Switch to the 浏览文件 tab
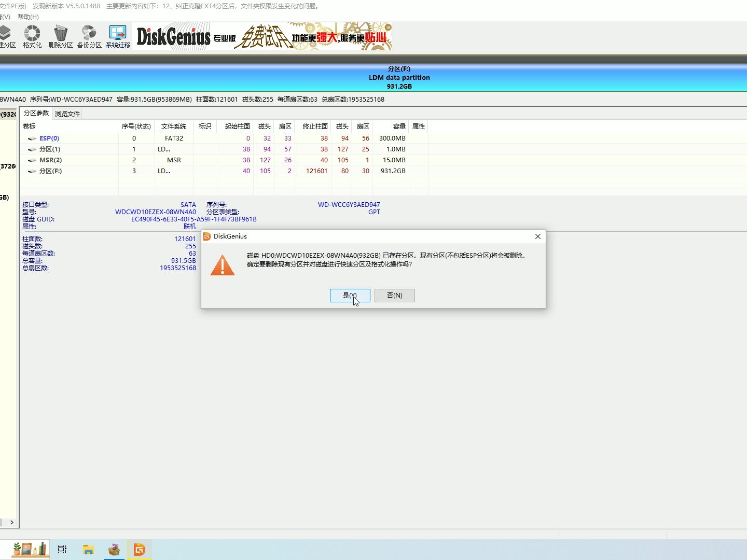The height and width of the screenshot is (560, 747). click(x=67, y=114)
